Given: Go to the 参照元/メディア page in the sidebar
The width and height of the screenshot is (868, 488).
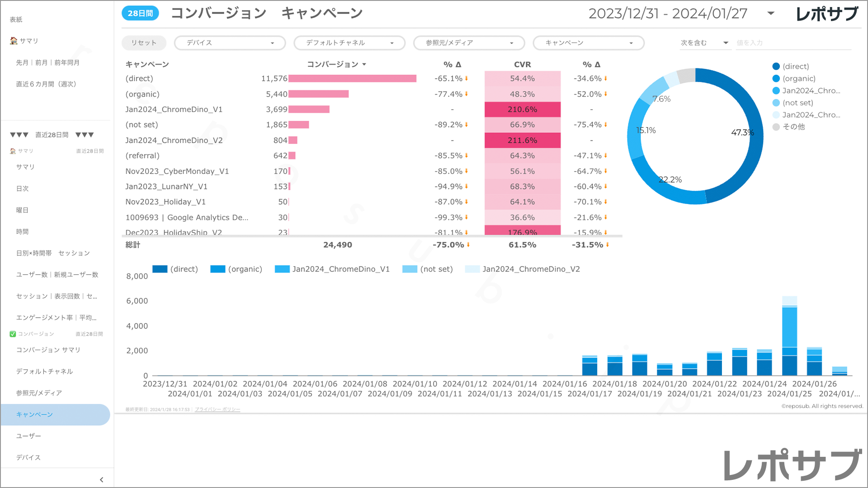Looking at the screenshot, I should [x=39, y=393].
